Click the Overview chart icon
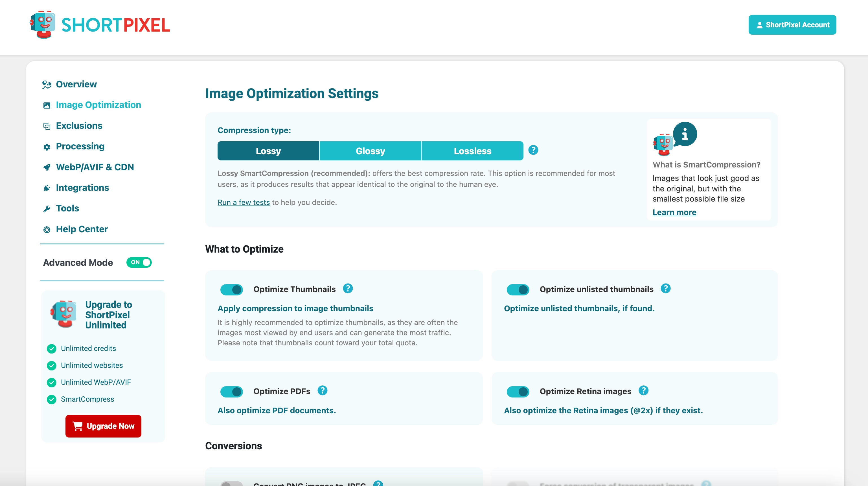This screenshot has width=868, height=486. [47, 85]
